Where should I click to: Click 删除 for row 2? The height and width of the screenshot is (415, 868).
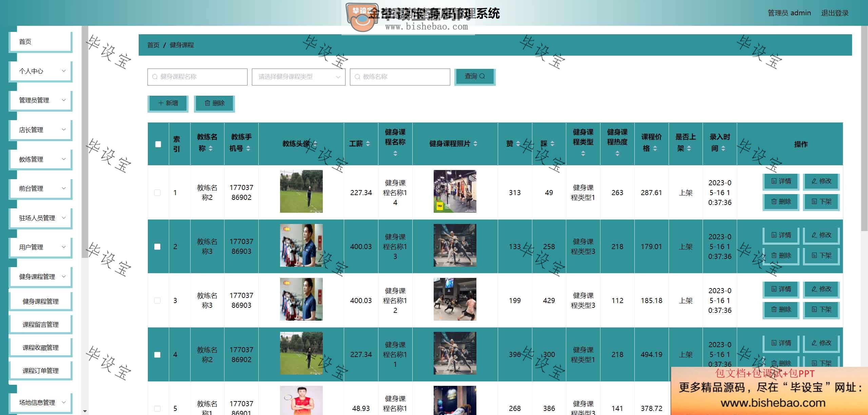coord(781,256)
